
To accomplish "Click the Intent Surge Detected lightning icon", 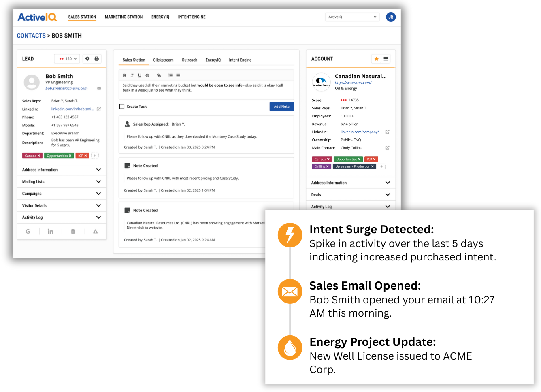I will pyautogui.click(x=290, y=235).
